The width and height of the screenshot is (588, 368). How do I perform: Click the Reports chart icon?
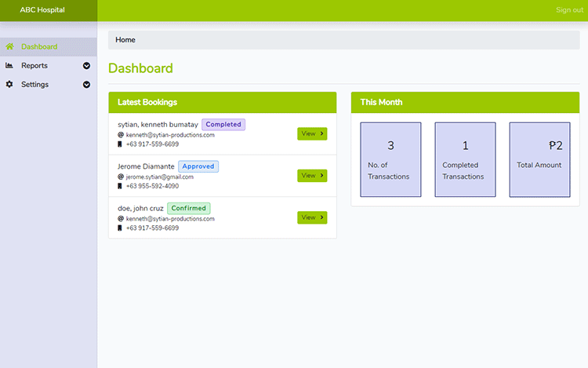9,66
